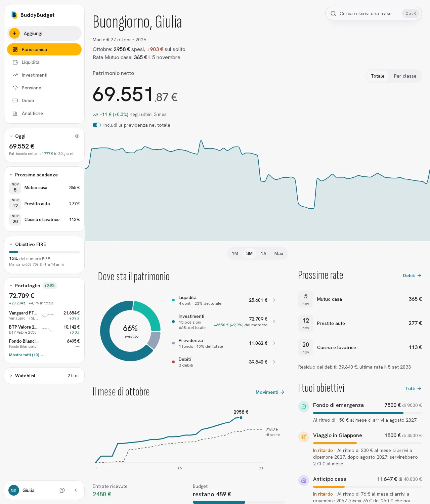This screenshot has width=430, height=504.
Task: Click the GD user avatar
Action: point(14,490)
